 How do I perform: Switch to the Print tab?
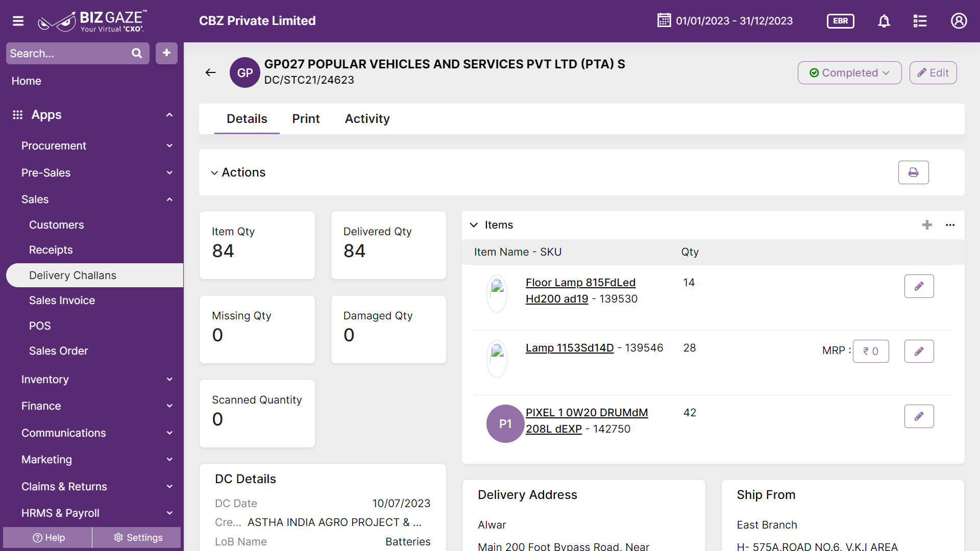point(306,119)
